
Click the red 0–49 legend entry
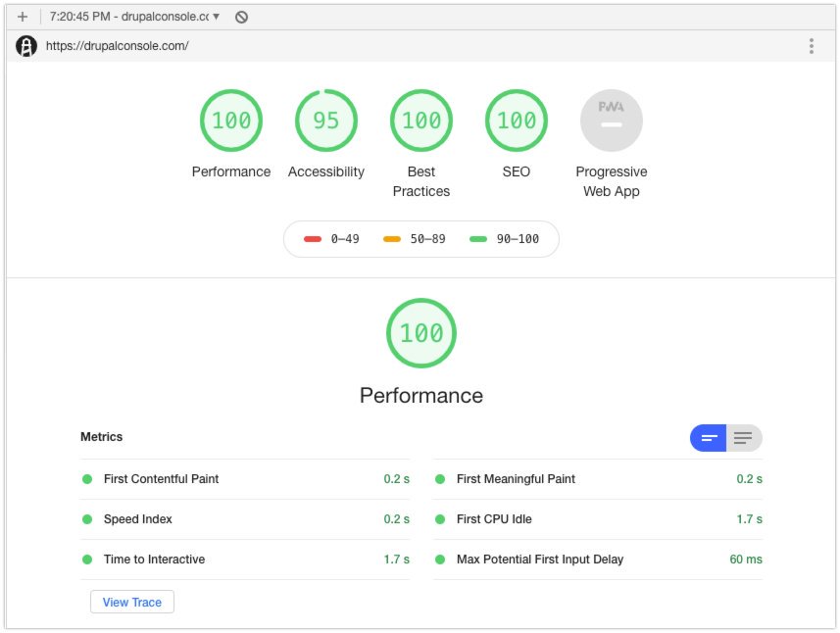[331, 239]
